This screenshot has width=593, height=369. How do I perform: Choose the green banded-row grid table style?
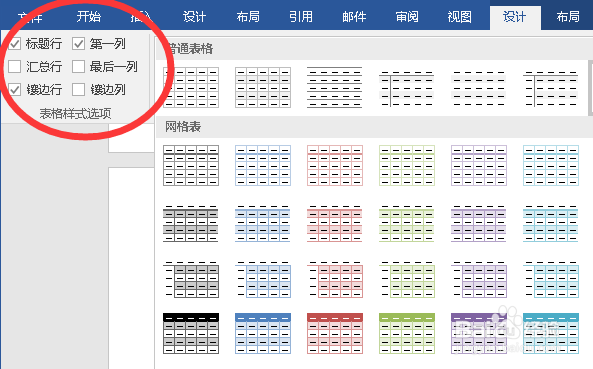coord(407,223)
